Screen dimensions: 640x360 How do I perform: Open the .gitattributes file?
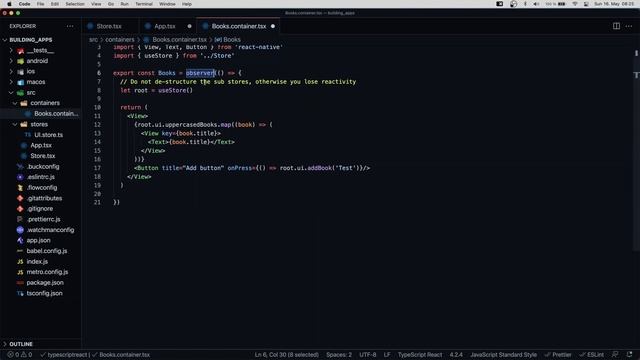pos(44,198)
